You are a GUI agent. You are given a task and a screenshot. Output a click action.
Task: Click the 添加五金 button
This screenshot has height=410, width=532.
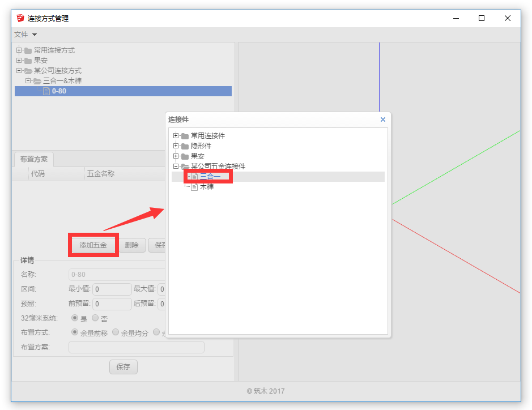(x=93, y=245)
